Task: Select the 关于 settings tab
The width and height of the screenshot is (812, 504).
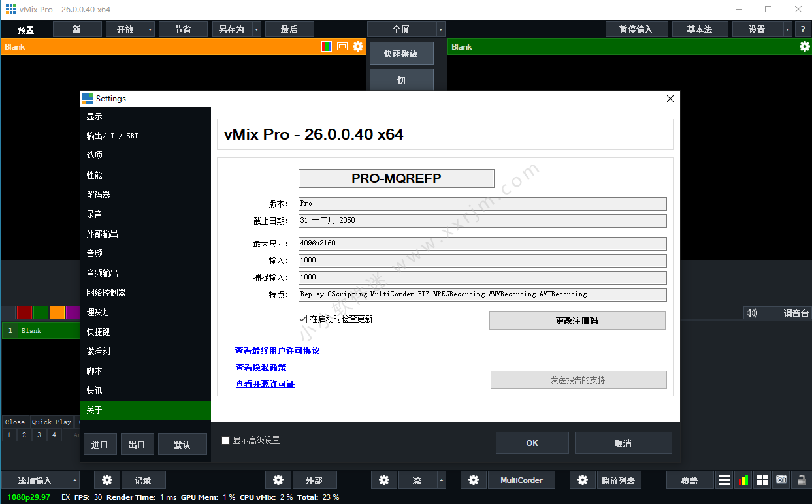Action: tap(146, 410)
